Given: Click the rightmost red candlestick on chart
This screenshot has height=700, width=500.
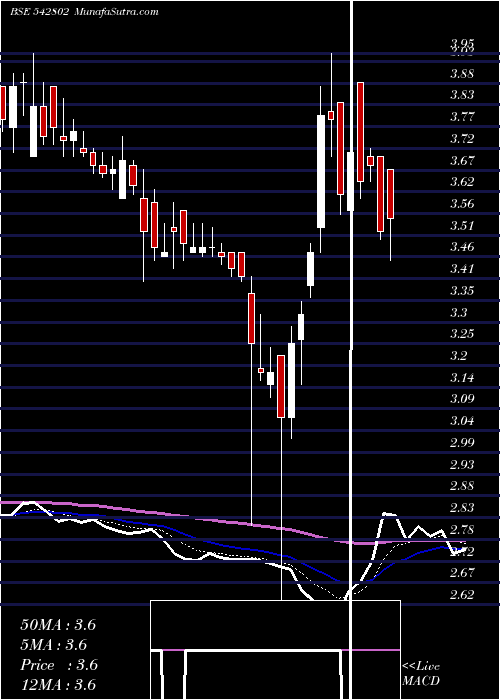Looking at the screenshot, I should pos(391,194).
